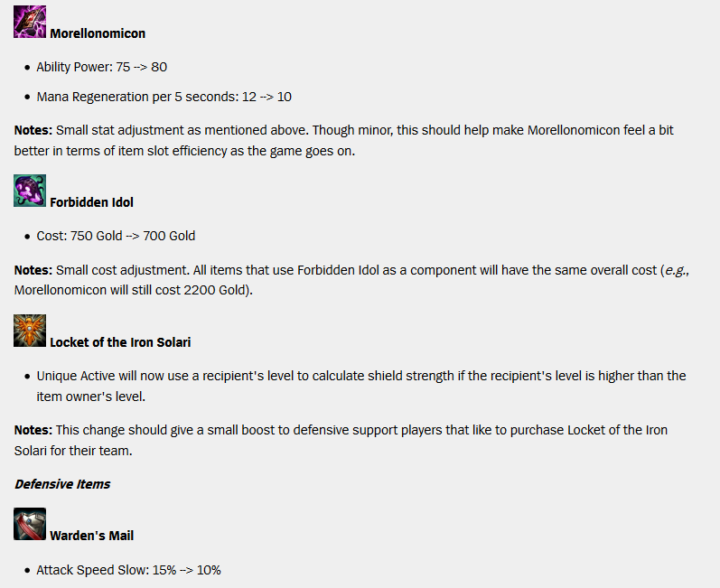Click the bold Notes label under Morellonomicon
The image size is (720, 588).
point(33,130)
